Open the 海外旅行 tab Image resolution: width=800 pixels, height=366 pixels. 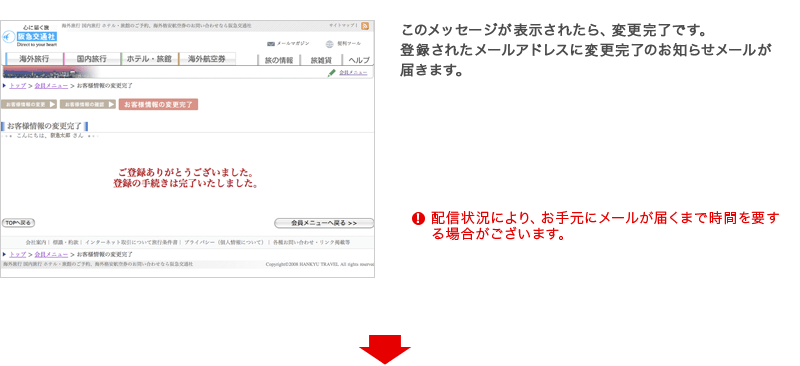(x=34, y=59)
